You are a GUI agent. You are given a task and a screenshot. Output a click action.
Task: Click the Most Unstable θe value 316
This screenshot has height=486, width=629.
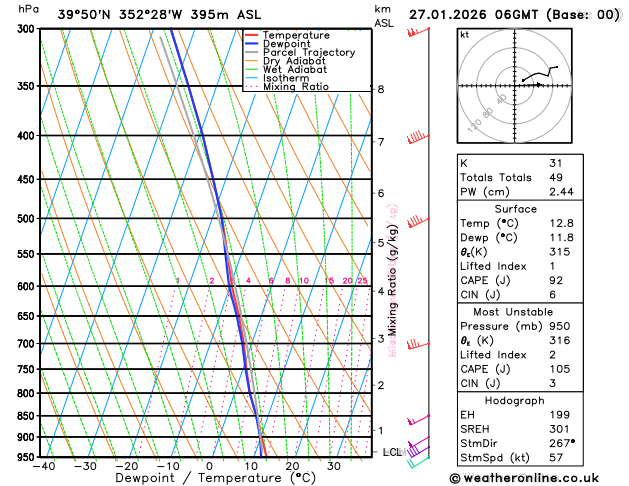point(560,340)
